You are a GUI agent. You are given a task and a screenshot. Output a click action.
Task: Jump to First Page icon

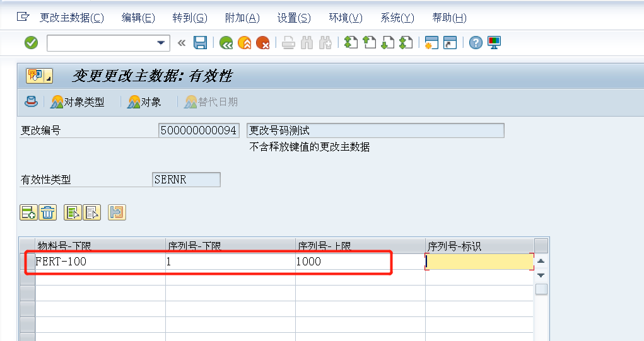[x=351, y=43]
